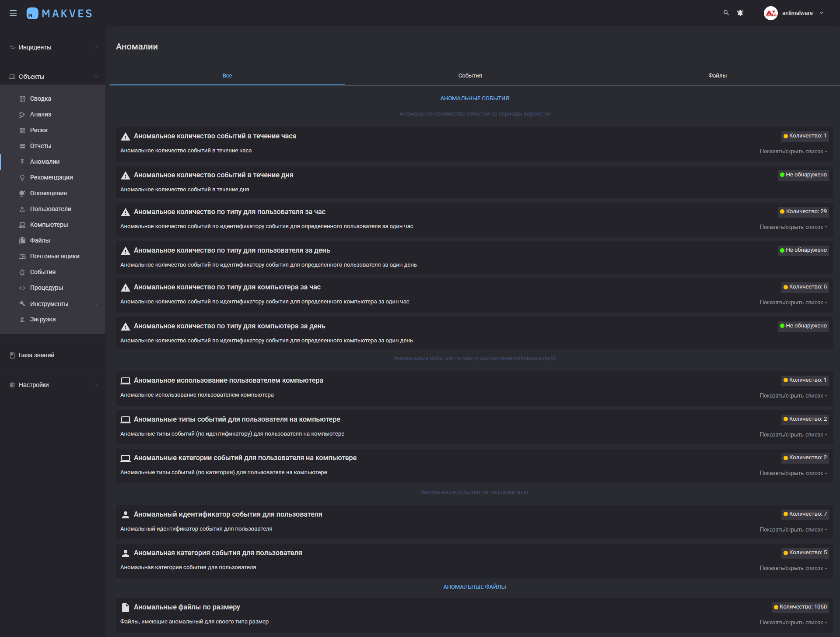Click the MAKVES logo
Viewport: 840px width, 637px height.
[x=59, y=13]
